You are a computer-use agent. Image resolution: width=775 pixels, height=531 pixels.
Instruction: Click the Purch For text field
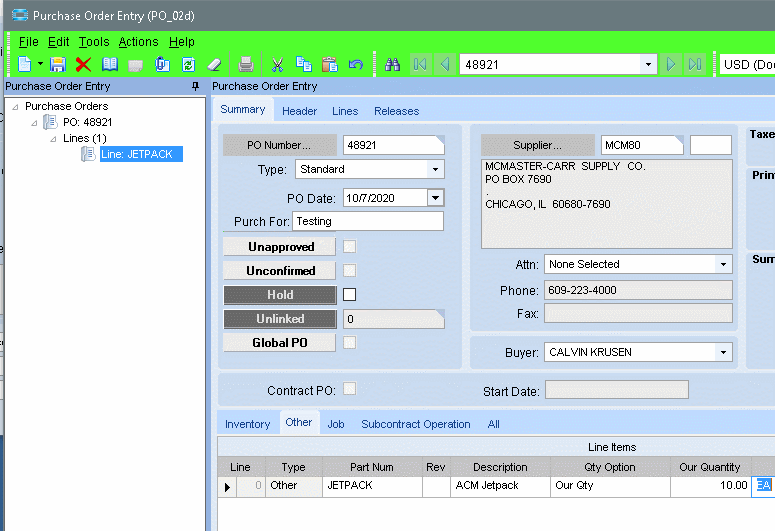tap(367, 221)
